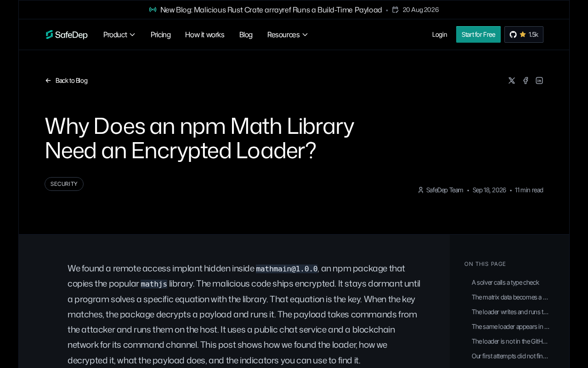Image resolution: width=588 pixels, height=368 pixels.
Task: Jump to 'Our first attempts did not fin…' section
Action: (510, 356)
